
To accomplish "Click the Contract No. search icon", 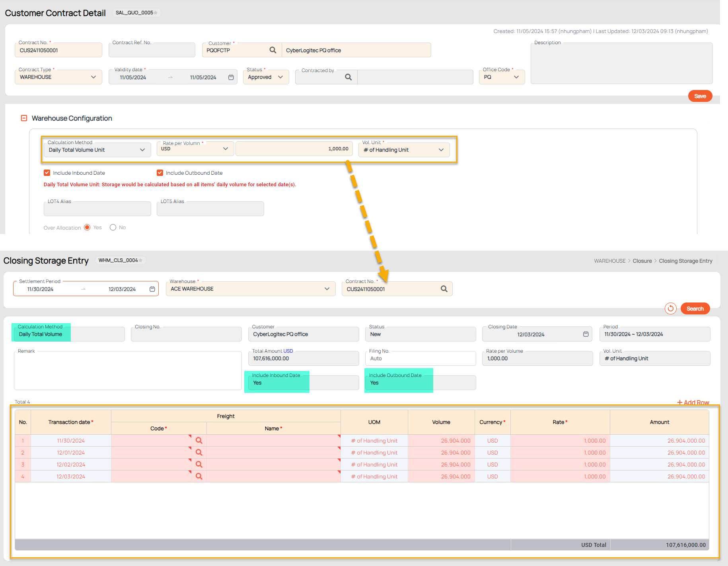I will coord(444,289).
